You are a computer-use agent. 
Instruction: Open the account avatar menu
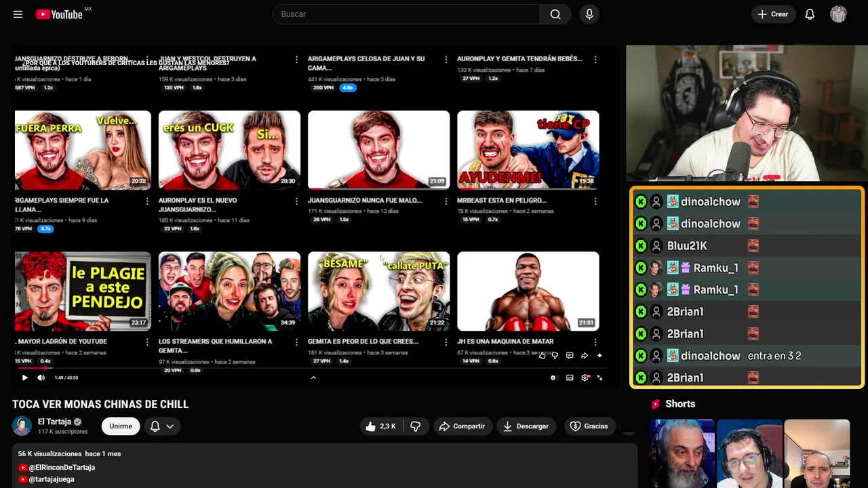pyautogui.click(x=838, y=14)
